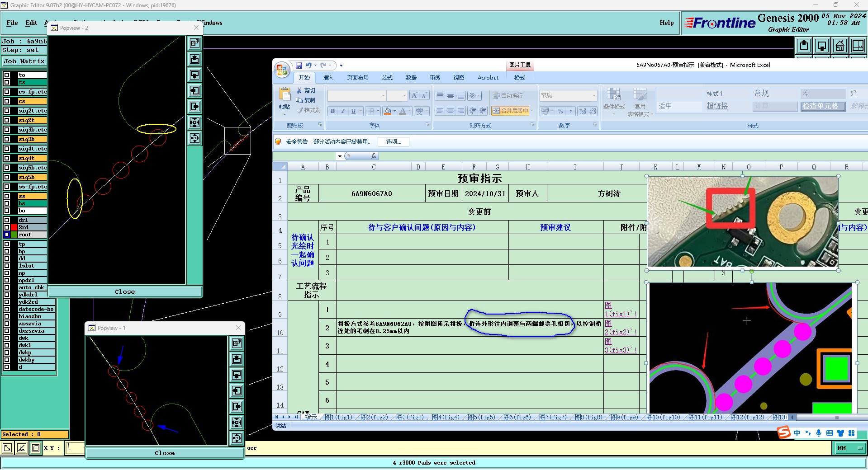Click the Sogou input method S icon
Viewport: 868px width, 470px height.
(x=784, y=433)
